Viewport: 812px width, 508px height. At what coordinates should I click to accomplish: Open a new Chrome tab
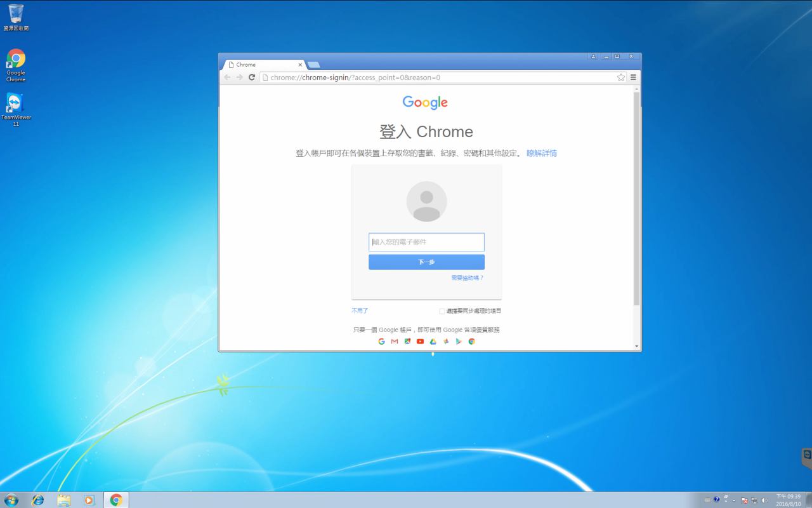tap(313, 65)
